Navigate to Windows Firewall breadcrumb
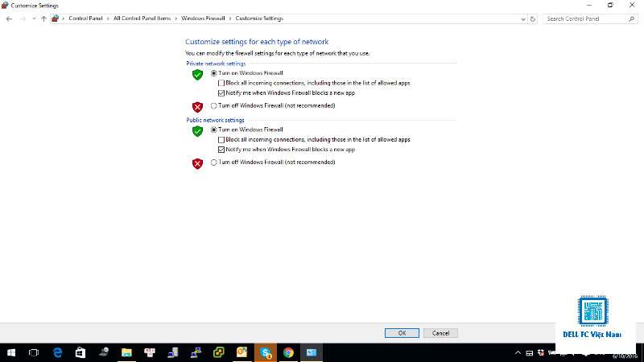 [203, 19]
